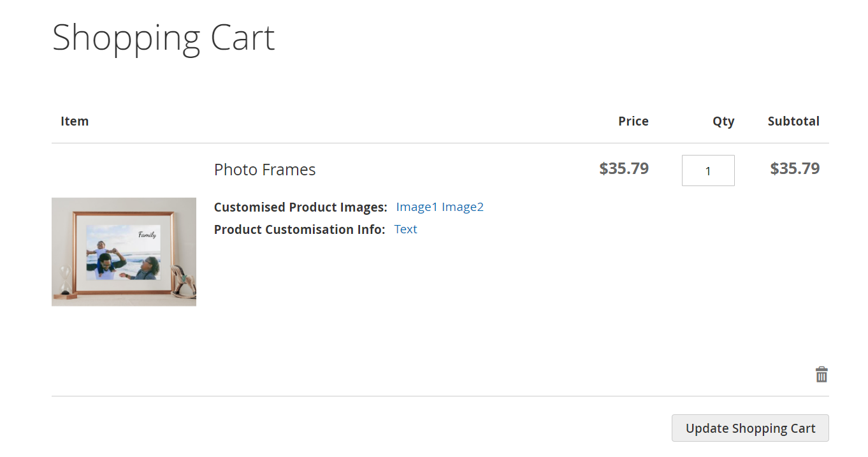Click the Customised Product Images label
Screen dimensions: 868x457
click(300, 207)
